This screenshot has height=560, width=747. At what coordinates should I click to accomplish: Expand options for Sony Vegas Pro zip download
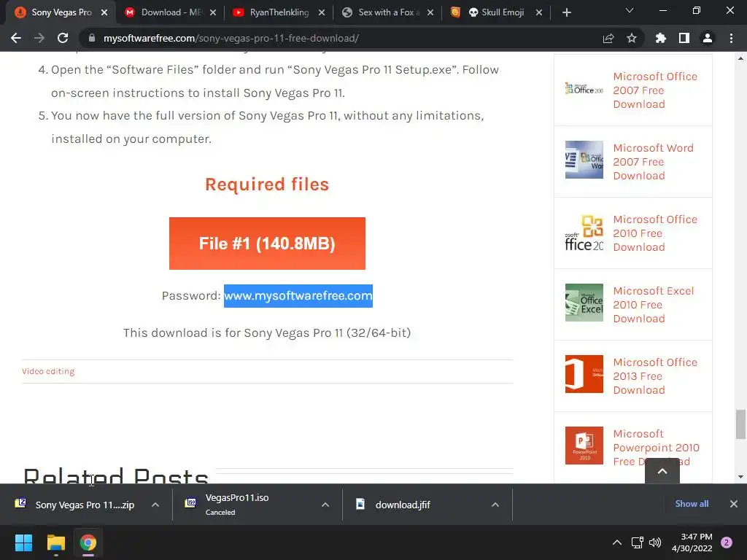tap(155, 505)
